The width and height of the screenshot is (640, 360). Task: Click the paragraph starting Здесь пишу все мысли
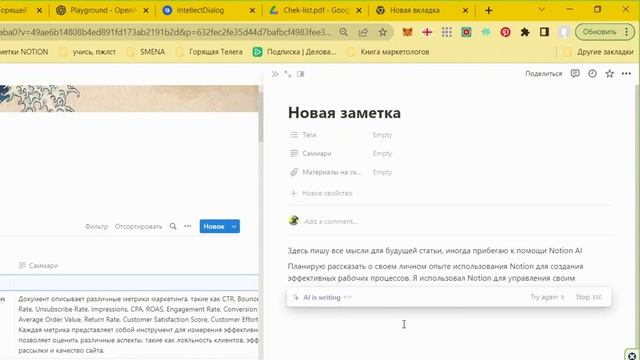(x=435, y=251)
